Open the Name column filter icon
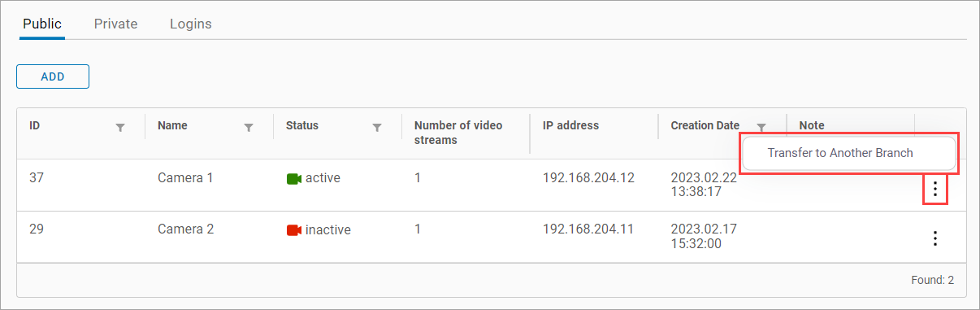Viewport: 980px width, 310px height. [249, 128]
